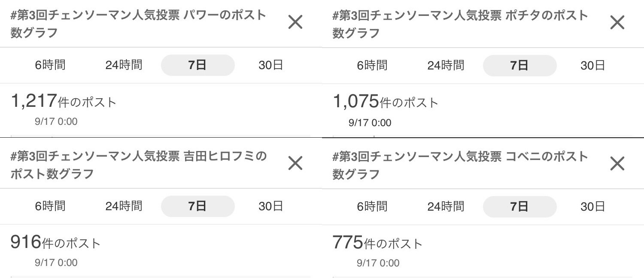Select 7日 range in コベニ graph

coord(519,206)
